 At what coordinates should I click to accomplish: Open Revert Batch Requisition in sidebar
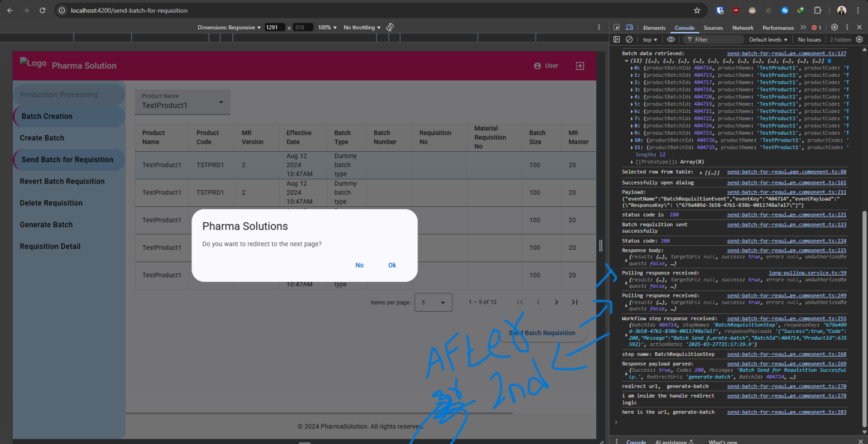[x=62, y=182]
